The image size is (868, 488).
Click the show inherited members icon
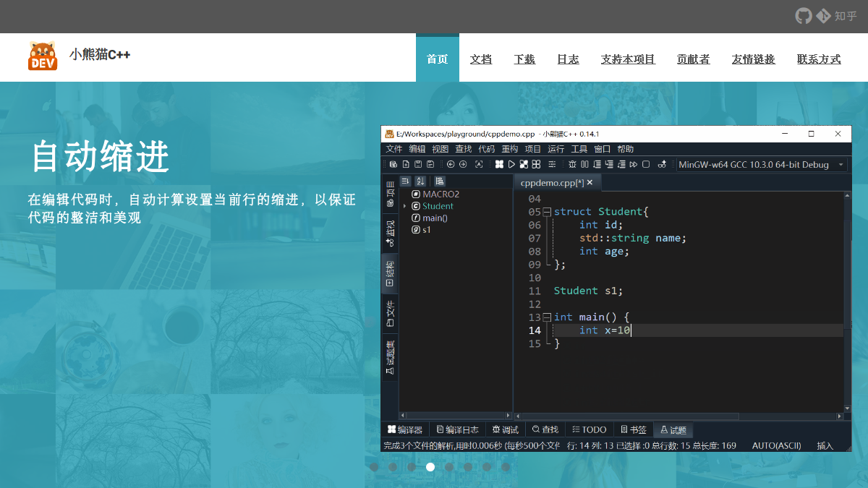point(439,181)
